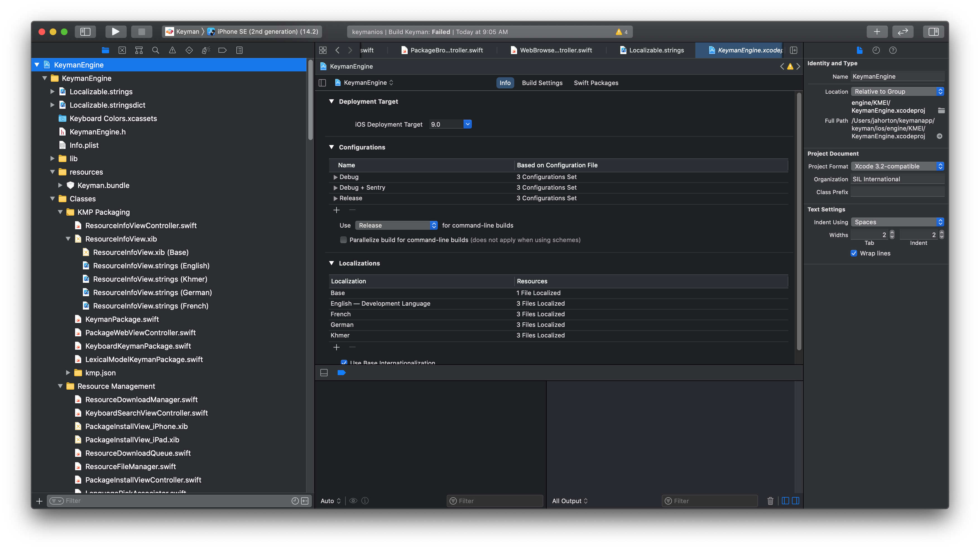Open the Test navigator

pyautogui.click(x=189, y=50)
